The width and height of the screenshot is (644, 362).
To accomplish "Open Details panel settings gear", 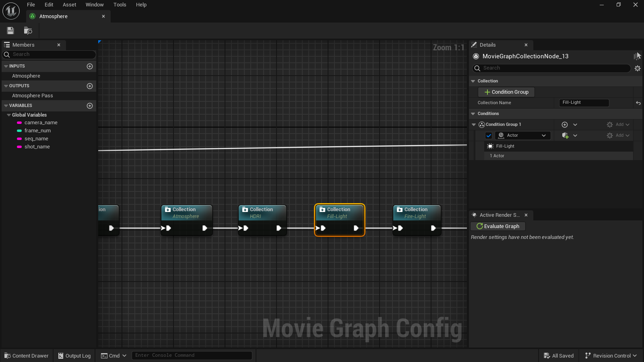I will point(638,68).
